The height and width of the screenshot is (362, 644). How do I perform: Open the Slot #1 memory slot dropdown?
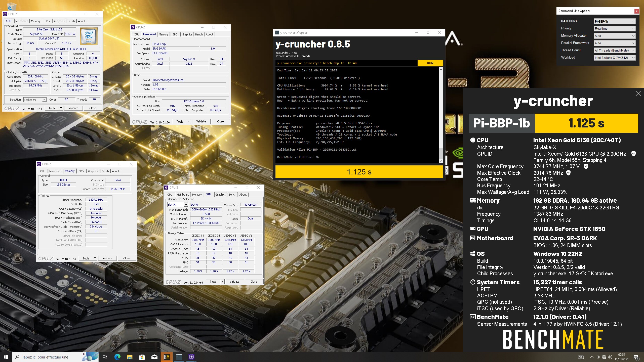(x=177, y=205)
